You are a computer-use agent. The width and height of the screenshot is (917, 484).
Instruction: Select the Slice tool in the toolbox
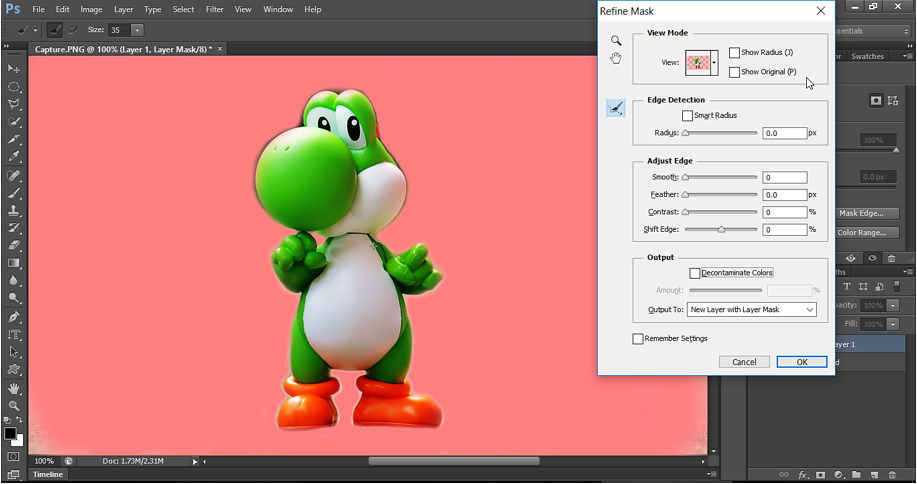click(13, 139)
